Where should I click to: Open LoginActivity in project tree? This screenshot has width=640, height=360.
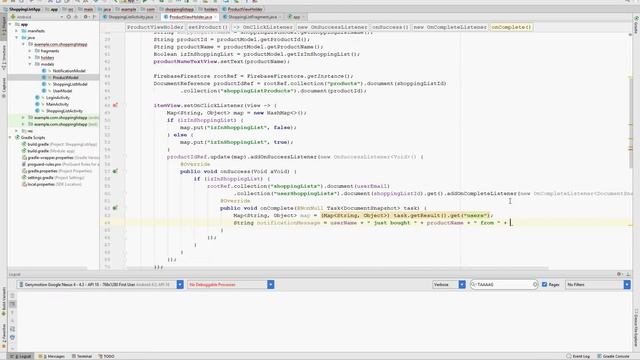click(x=57, y=98)
